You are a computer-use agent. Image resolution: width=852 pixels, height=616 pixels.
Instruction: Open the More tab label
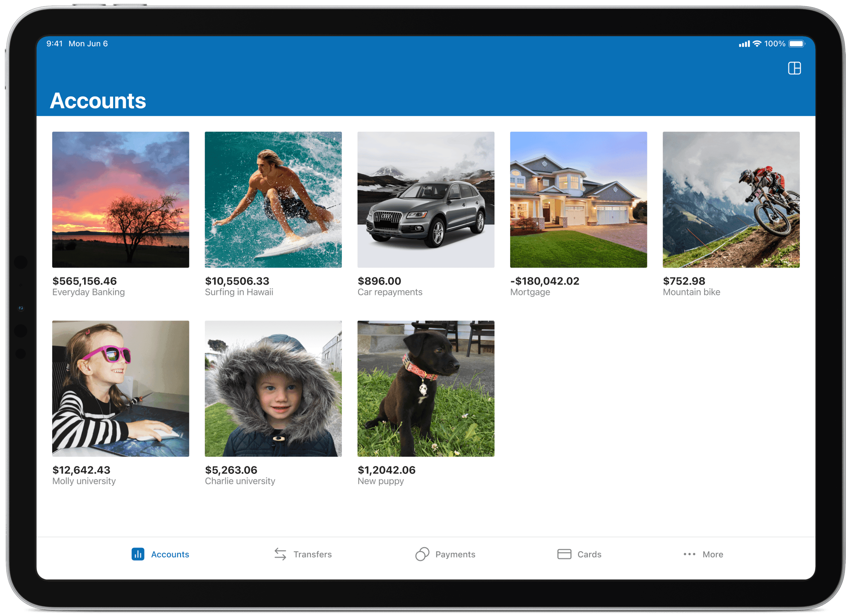pos(713,554)
